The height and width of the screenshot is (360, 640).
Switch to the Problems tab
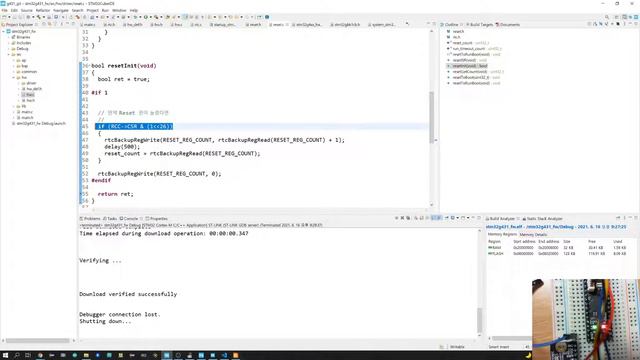tap(90, 219)
